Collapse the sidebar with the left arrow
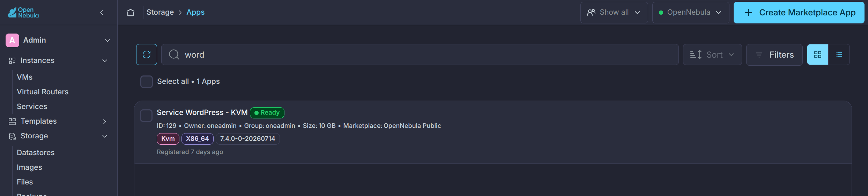The height and width of the screenshot is (196, 868). (102, 13)
